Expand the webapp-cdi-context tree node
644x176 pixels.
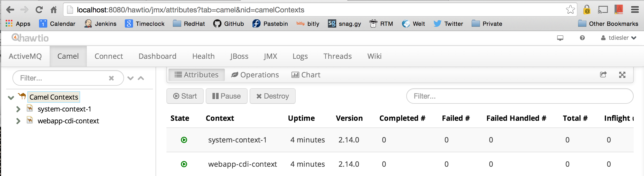18,121
